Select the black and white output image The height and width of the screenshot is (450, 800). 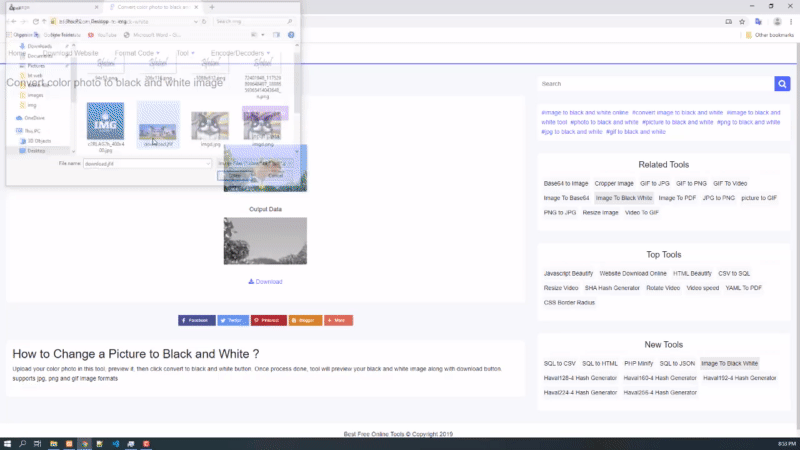tap(265, 241)
